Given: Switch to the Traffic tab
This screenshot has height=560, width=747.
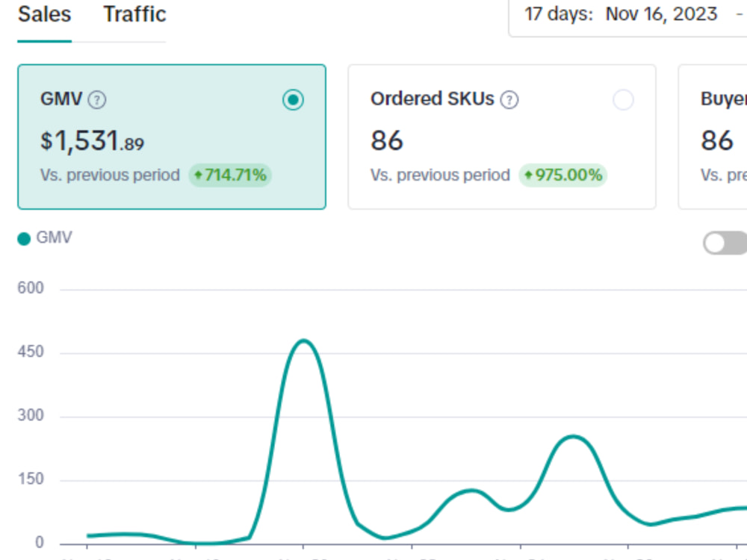Looking at the screenshot, I should (x=134, y=14).
